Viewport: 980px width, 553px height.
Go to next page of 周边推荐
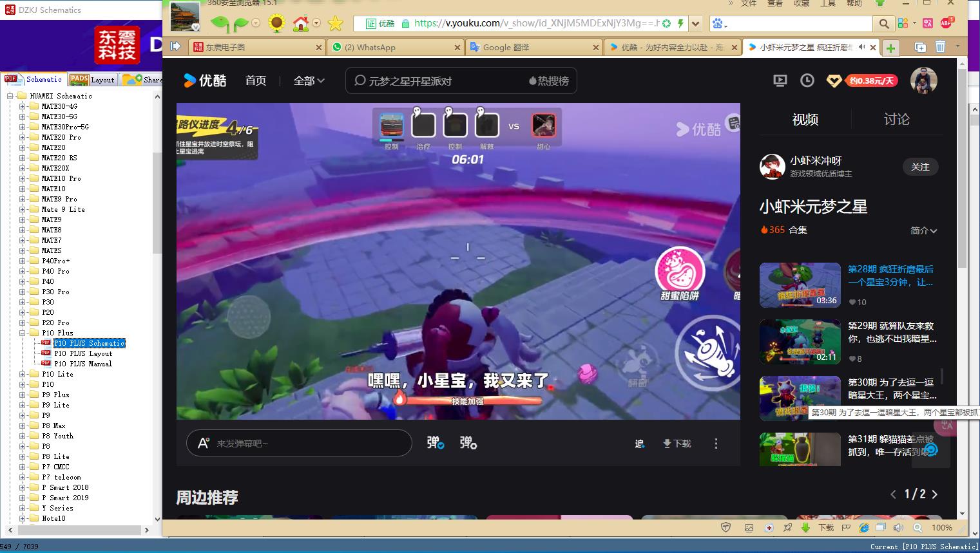pyautogui.click(x=935, y=494)
